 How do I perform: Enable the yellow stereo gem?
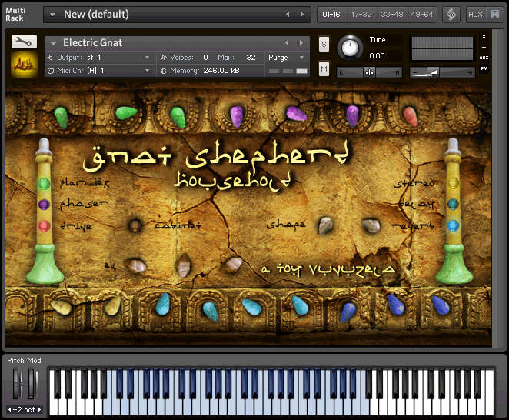[x=453, y=183]
